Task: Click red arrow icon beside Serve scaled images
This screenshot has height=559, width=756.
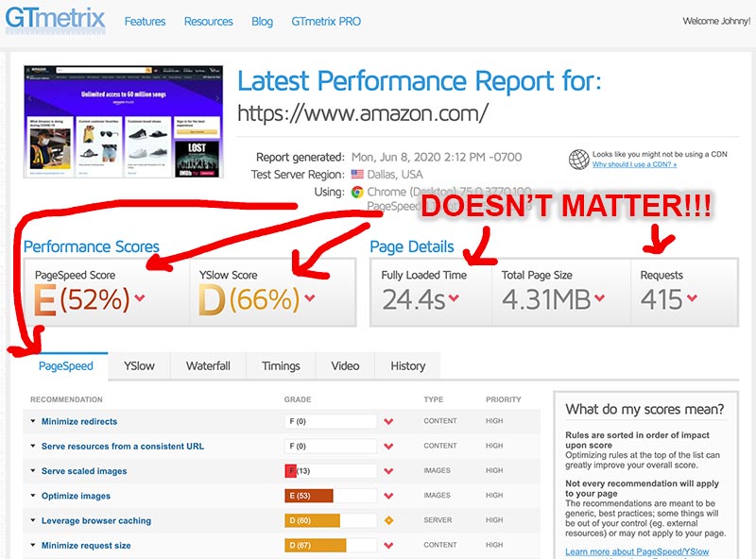Action: coord(387,471)
